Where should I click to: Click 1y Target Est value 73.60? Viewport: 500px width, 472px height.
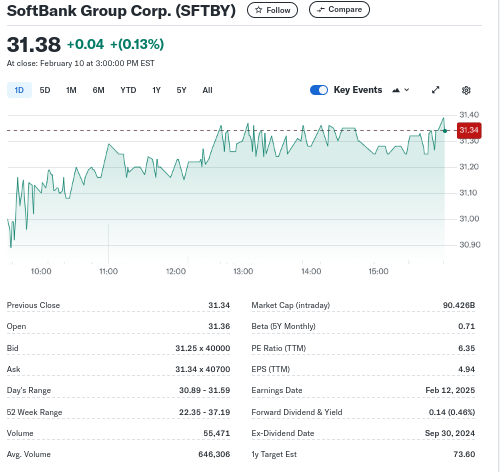coord(464,454)
